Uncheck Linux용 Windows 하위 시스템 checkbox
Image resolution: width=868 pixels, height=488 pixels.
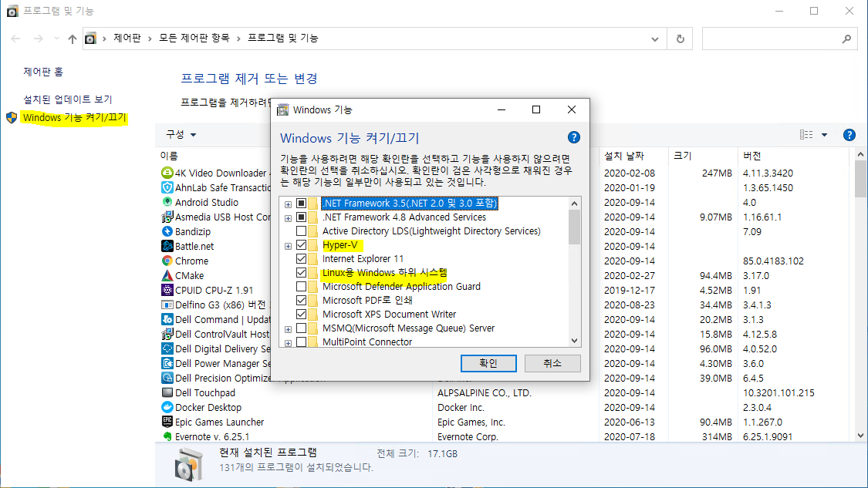click(x=301, y=273)
